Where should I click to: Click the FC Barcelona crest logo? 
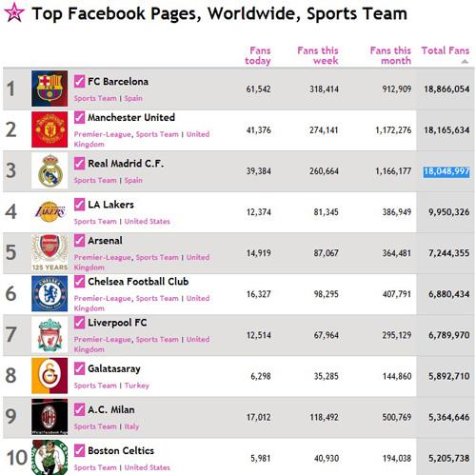50,89
